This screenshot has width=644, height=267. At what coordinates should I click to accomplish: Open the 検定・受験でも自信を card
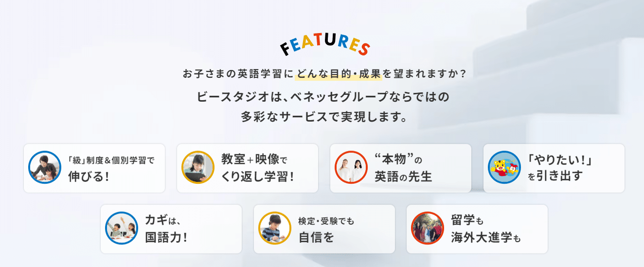[x=324, y=229]
